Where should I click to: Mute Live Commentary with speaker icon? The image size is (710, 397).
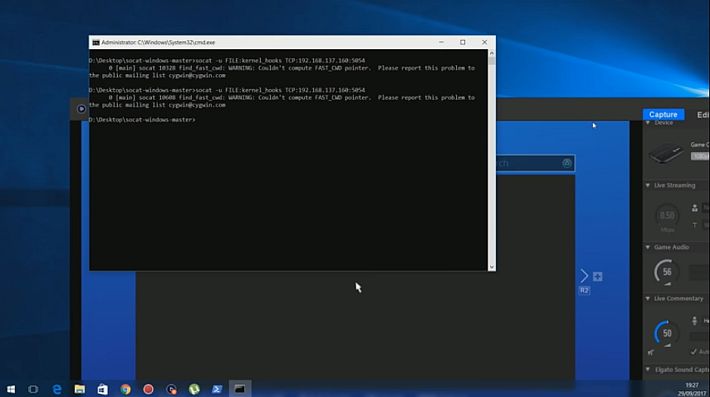pyautogui.click(x=651, y=352)
